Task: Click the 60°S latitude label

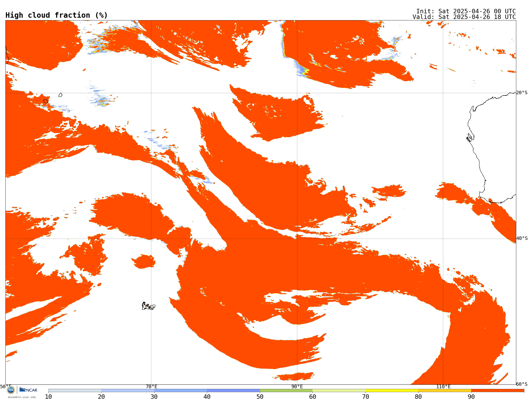Action: (x=522, y=384)
